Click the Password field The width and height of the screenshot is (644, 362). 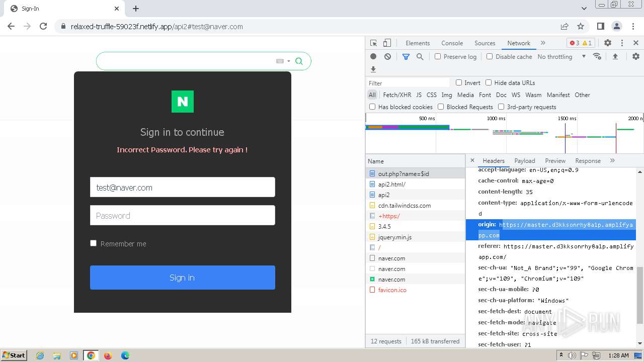[183, 215]
